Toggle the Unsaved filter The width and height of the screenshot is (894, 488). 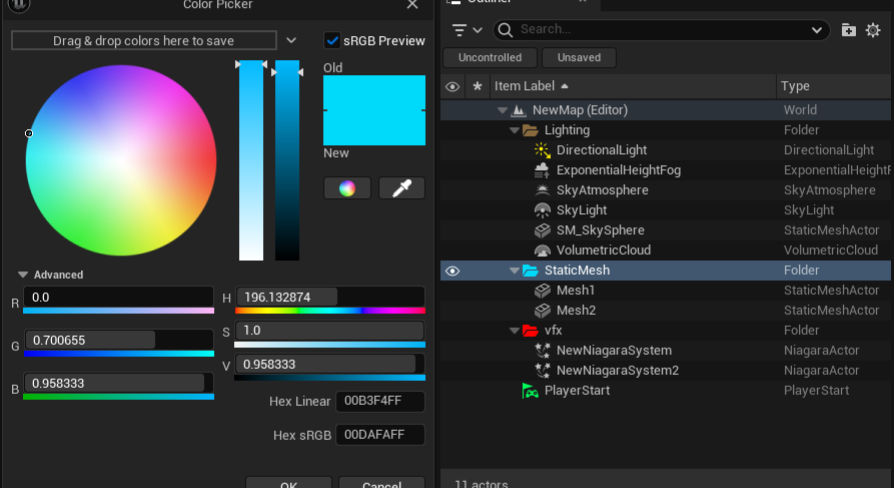tap(579, 58)
